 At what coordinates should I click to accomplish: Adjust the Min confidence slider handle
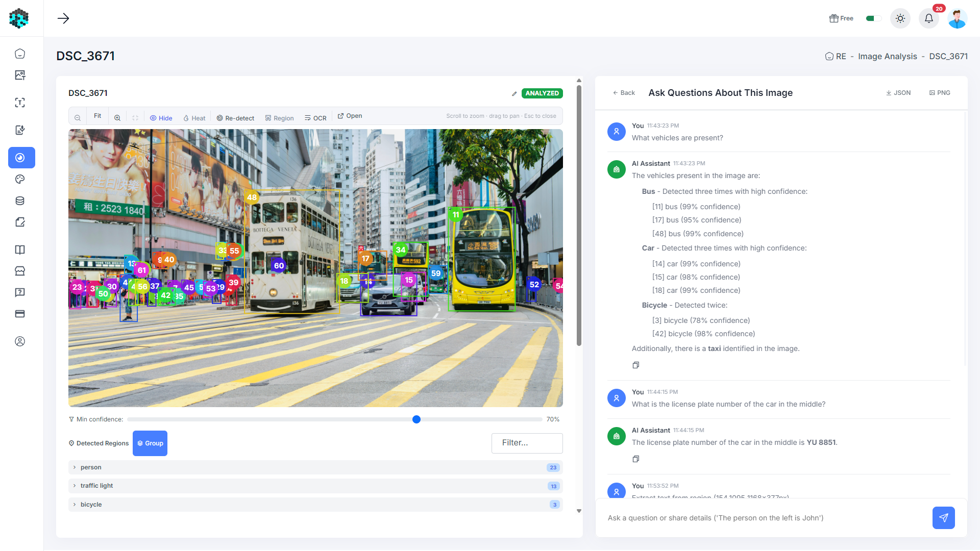pyautogui.click(x=416, y=419)
